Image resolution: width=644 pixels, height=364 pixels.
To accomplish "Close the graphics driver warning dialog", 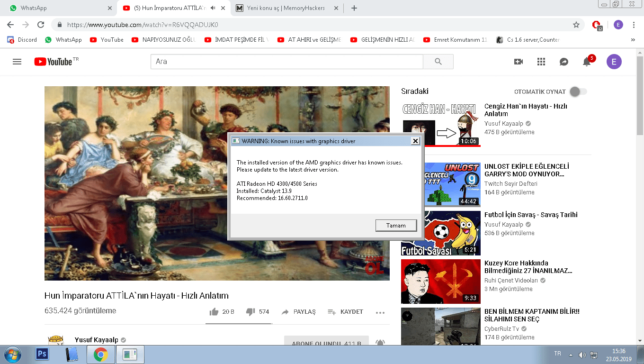I will coord(415,141).
